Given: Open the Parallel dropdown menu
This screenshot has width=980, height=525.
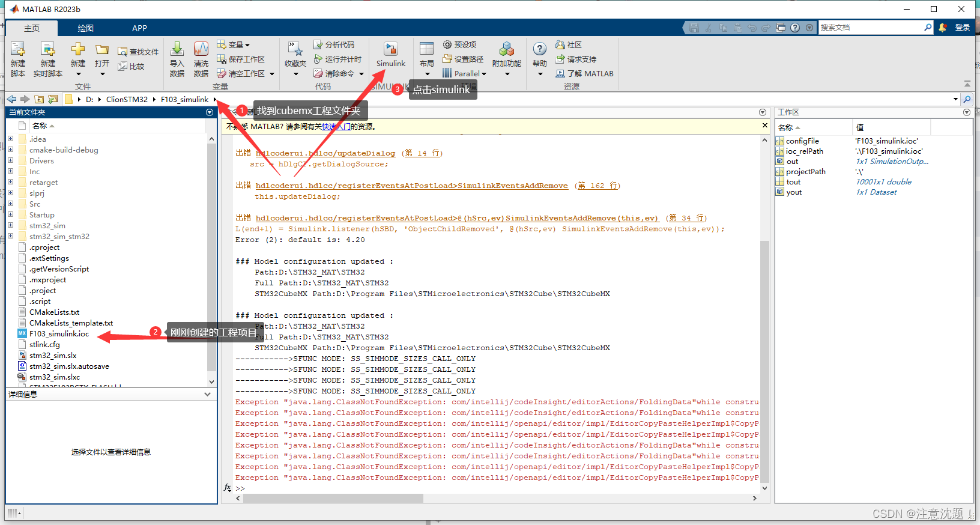Looking at the screenshot, I should coord(464,73).
